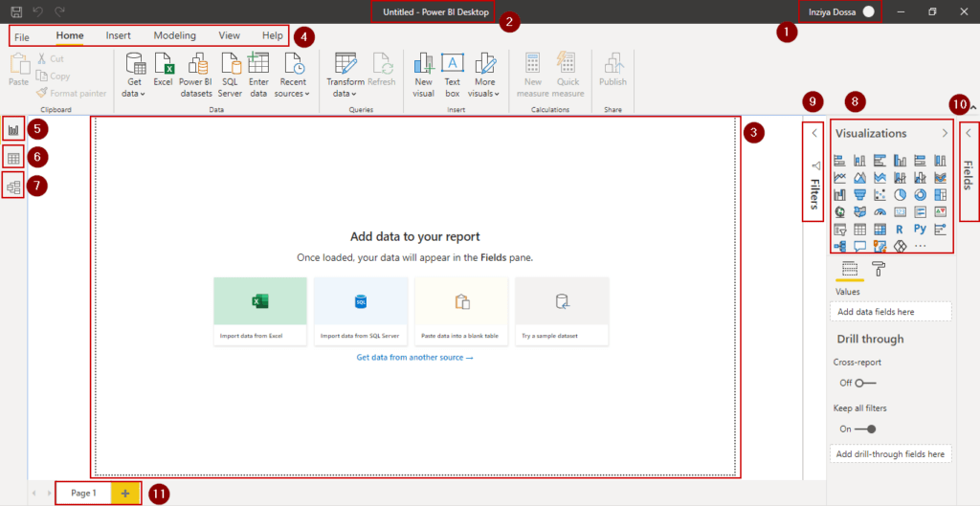The image size is (980, 506).
Task: Open the View ribbon tab
Action: tap(229, 36)
